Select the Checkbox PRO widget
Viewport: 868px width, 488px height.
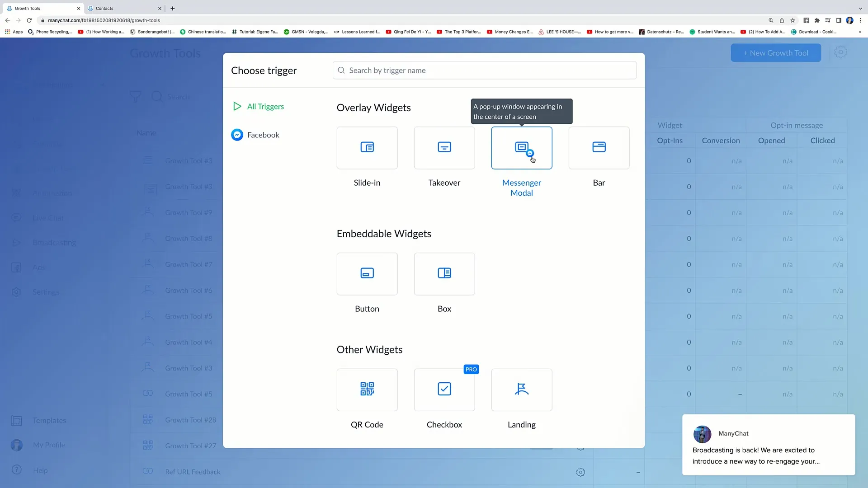(444, 390)
